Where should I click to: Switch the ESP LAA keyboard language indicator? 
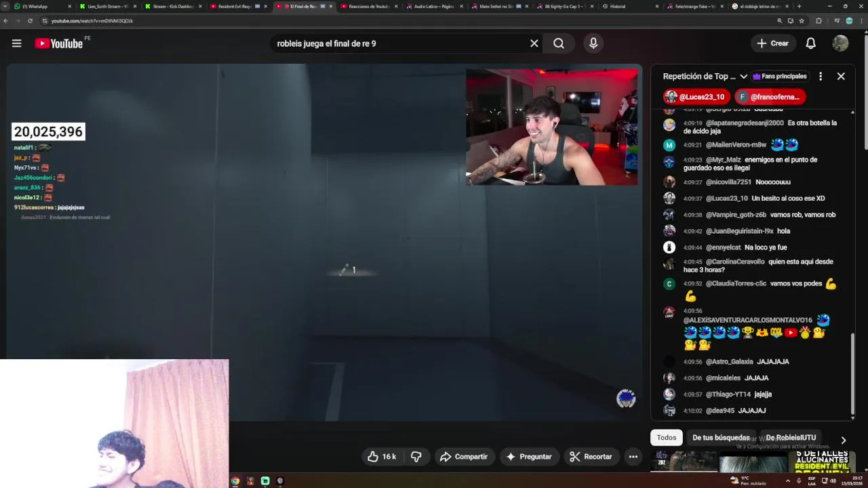coord(812,481)
